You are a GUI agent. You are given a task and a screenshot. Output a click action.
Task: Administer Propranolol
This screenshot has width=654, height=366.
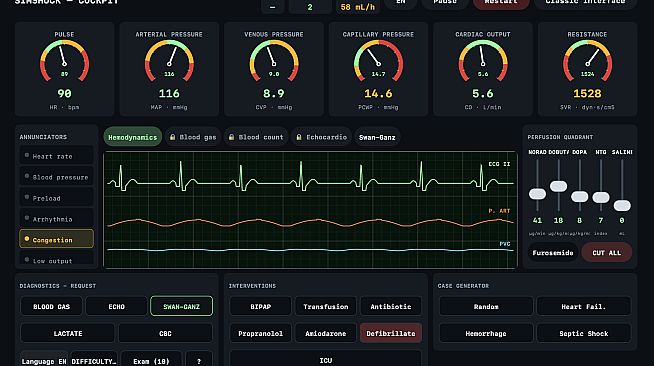(260, 333)
